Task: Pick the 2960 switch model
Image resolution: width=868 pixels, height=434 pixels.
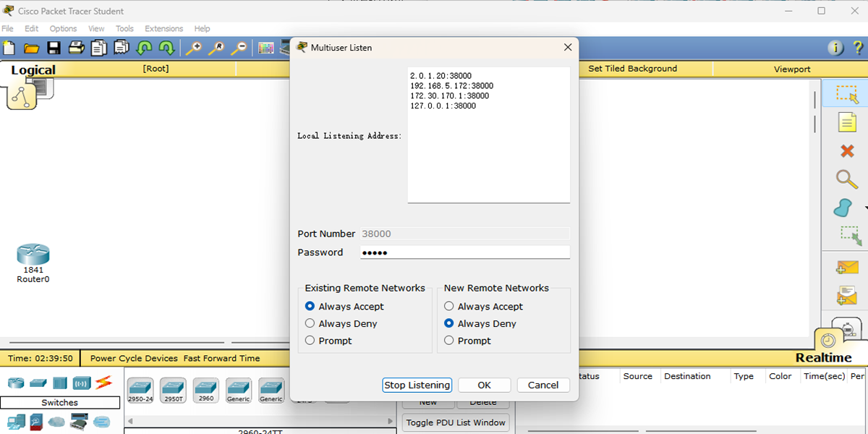Action: tap(205, 390)
